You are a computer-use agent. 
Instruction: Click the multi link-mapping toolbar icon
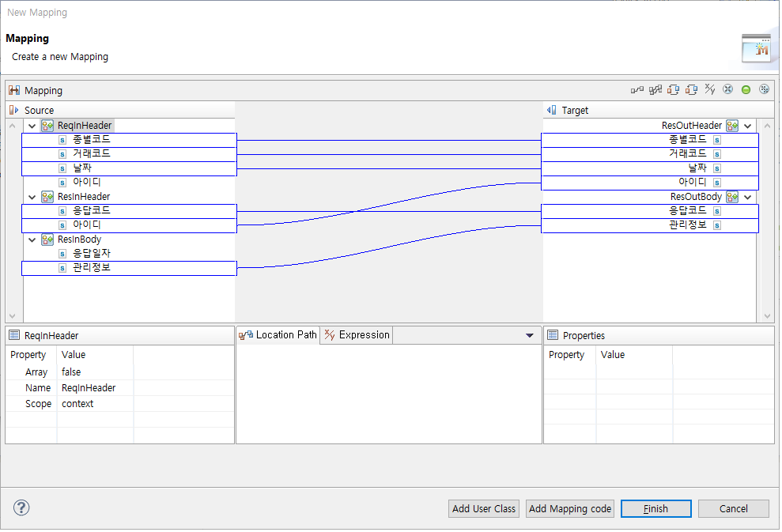point(655,89)
